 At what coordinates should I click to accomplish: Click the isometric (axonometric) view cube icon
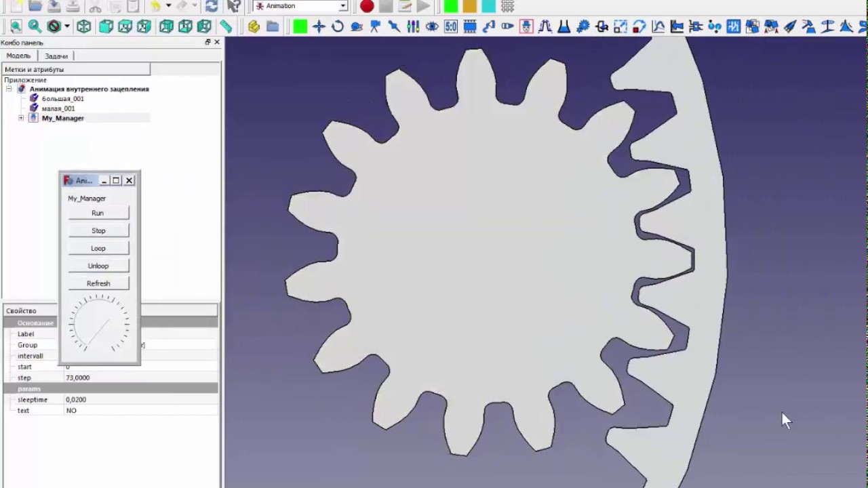[83, 26]
